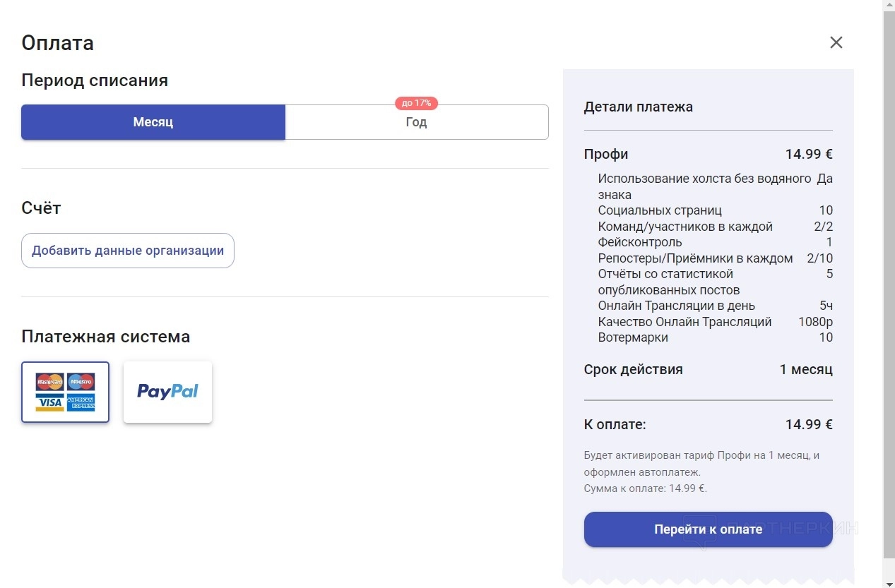
Task: Click the 'до 17%' discount badge
Action: click(x=416, y=103)
